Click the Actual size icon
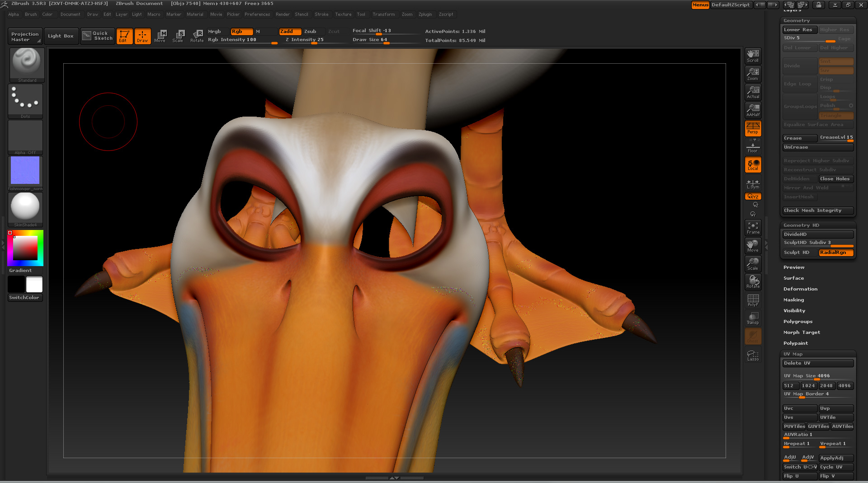Screen dimensions: 868x483 click(753, 92)
